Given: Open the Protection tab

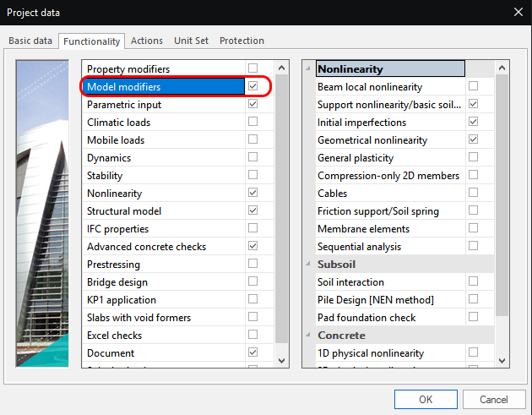Looking at the screenshot, I should 242,41.
